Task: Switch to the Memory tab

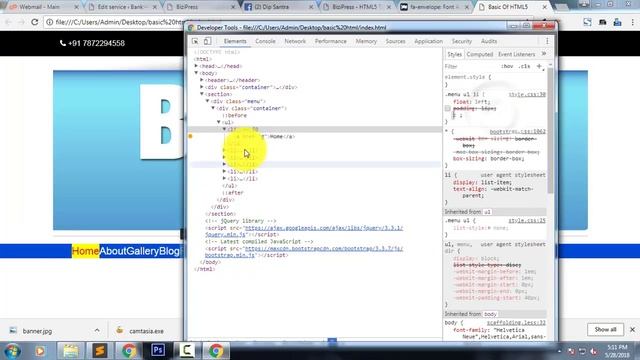Action: click(x=366, y=41)
